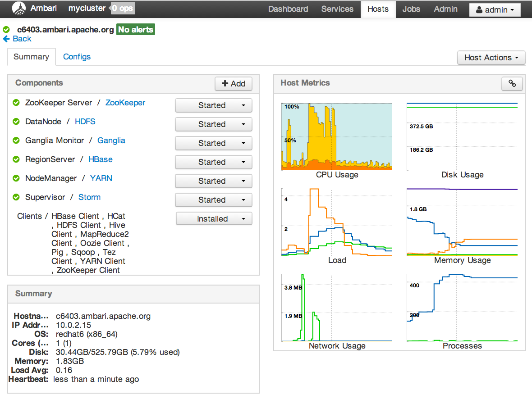Image resolution: width=532 pixels, height=399 pixels.
Task: Click the Memory value 1.83GB
Action: [x=70, y=361]
